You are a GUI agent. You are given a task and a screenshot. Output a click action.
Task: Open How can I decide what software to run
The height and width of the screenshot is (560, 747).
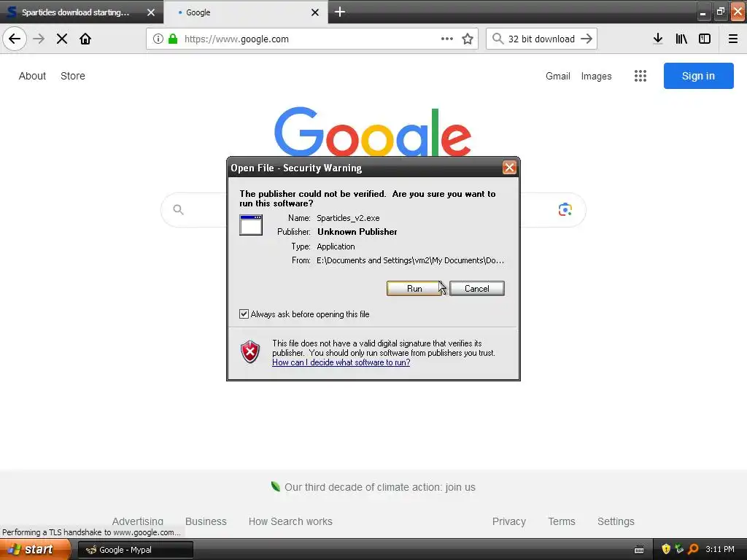pos(341,362)
